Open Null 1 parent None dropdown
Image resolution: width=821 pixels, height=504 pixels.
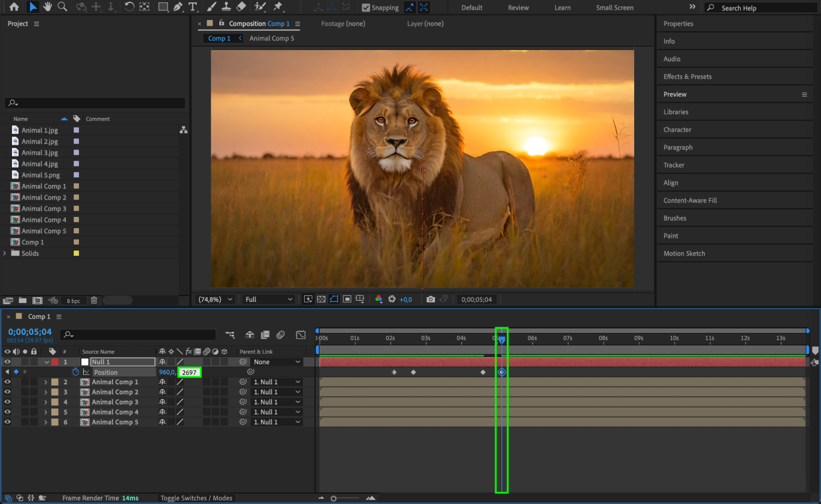(276, 362)
